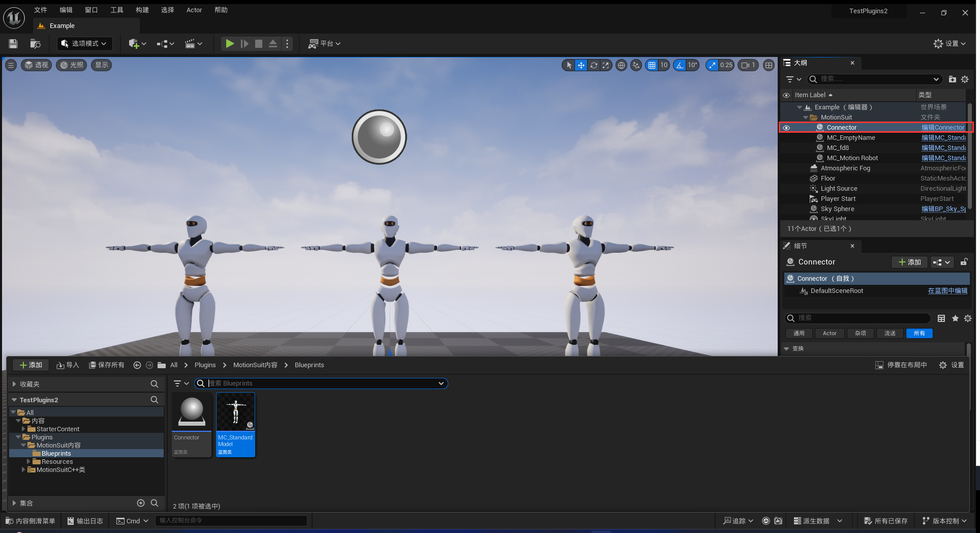
Task: Click the save level floppy disk icon
Action: (13, 44)
